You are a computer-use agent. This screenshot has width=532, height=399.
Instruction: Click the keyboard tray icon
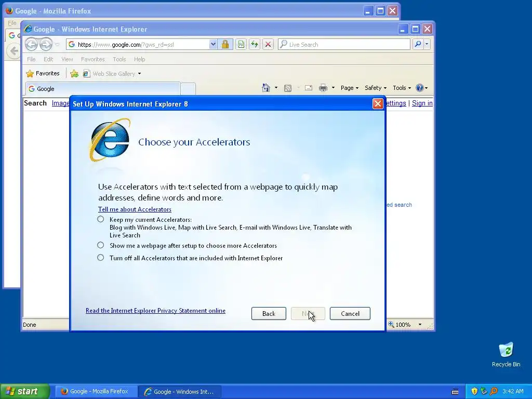point(455,392)
